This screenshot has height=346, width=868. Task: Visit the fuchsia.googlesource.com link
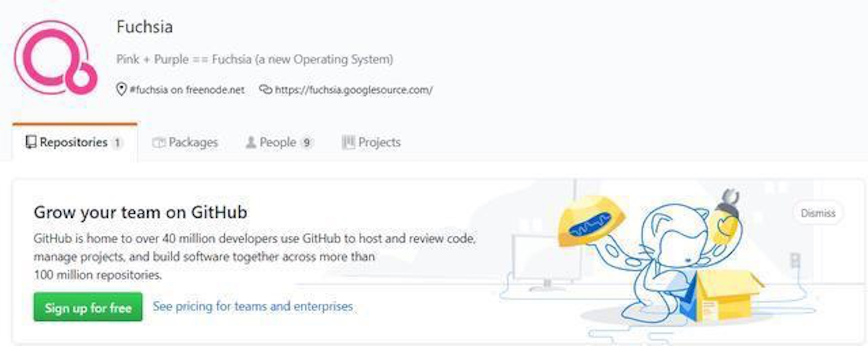pyautogui.click(x=354, y=90)
